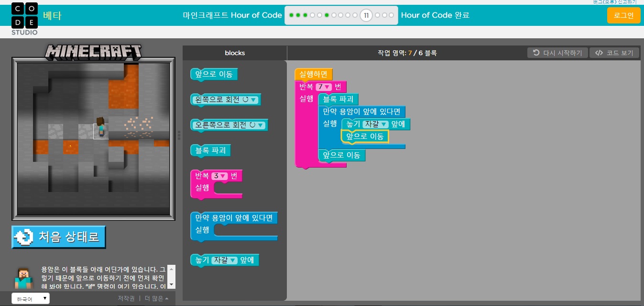
Task: Click the Code Studio logo
Action: [24, 19]
